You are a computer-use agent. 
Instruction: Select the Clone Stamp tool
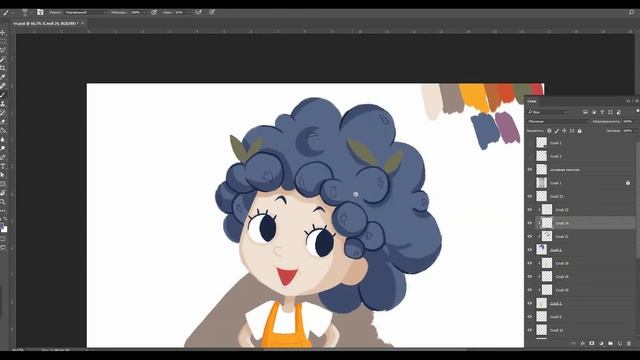point(3,104)
